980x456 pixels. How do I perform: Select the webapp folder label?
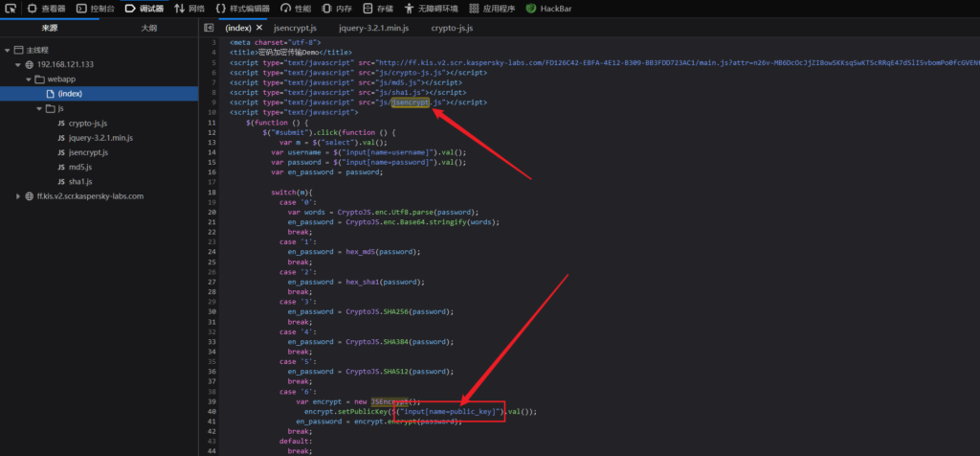(x=61, y=80)
